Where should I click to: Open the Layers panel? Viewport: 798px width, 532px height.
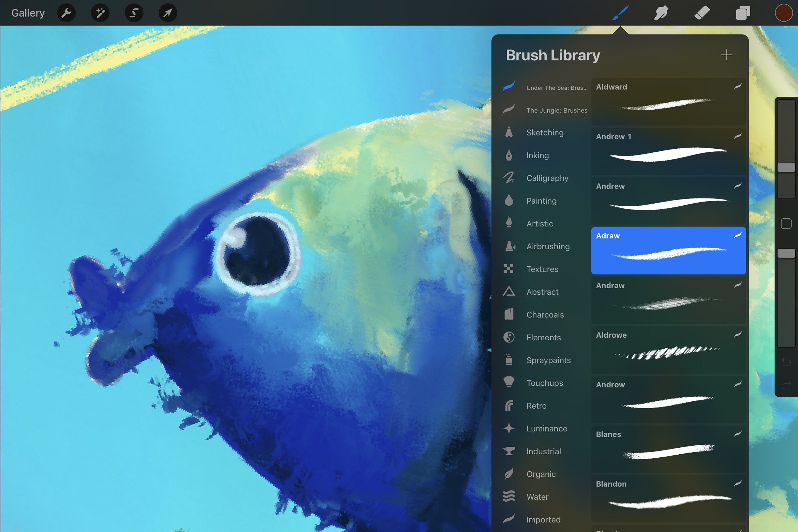(742, 13)
